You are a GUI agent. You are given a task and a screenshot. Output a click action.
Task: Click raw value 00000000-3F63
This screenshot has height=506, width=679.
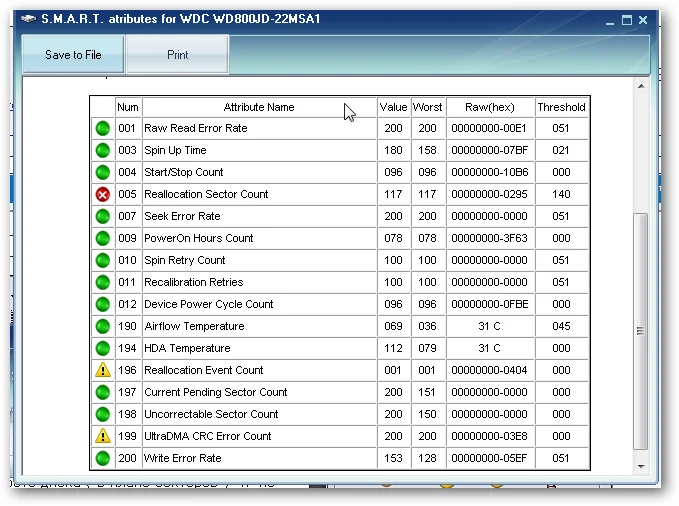click(489, 238)
